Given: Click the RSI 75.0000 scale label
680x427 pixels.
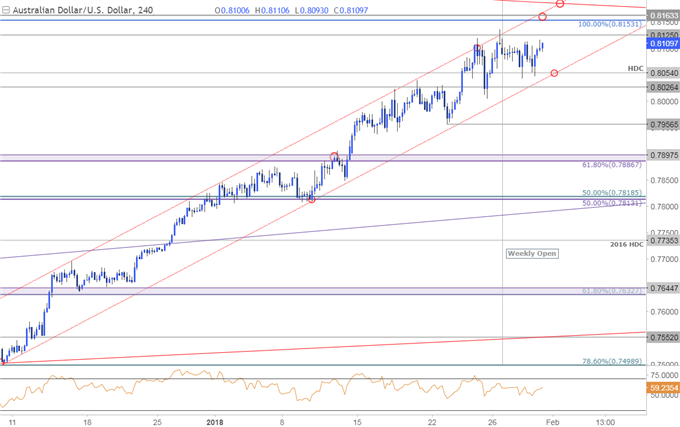Looking at the screenshot, I should point(664,375).
